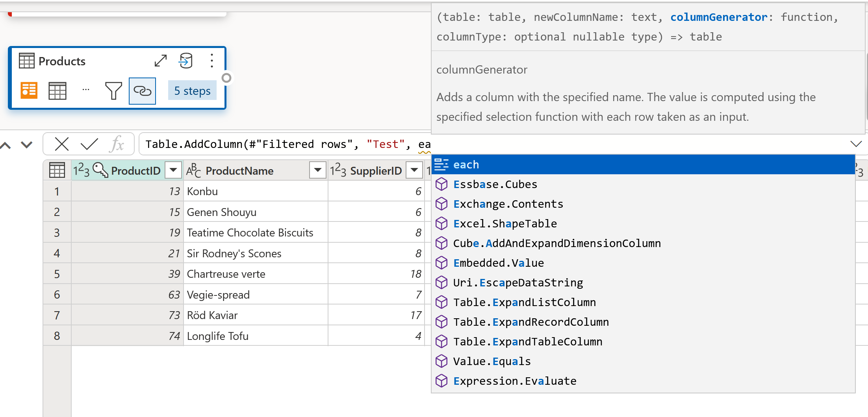Open the filter icon on the Products node
This screenshot has height=417, width=868.
[113, 90]
